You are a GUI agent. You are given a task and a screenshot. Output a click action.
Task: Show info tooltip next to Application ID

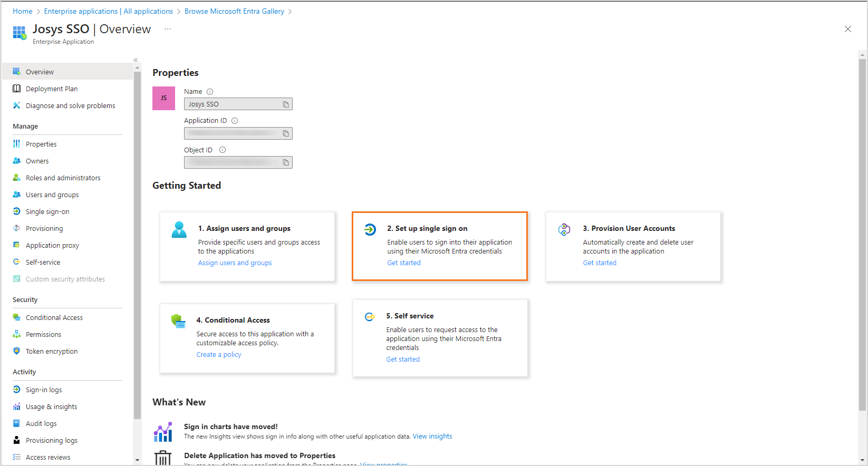(x=235, y=121)
